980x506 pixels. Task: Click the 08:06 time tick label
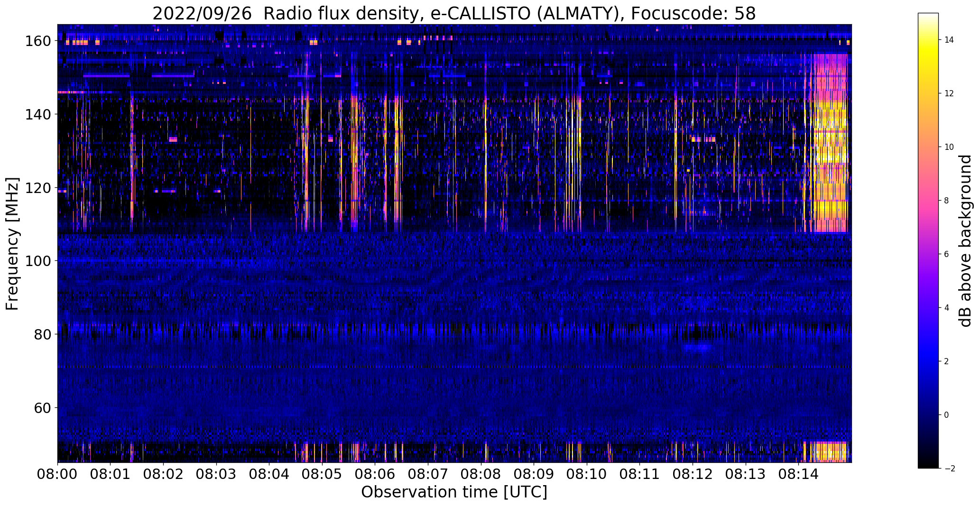click(375, 474)
